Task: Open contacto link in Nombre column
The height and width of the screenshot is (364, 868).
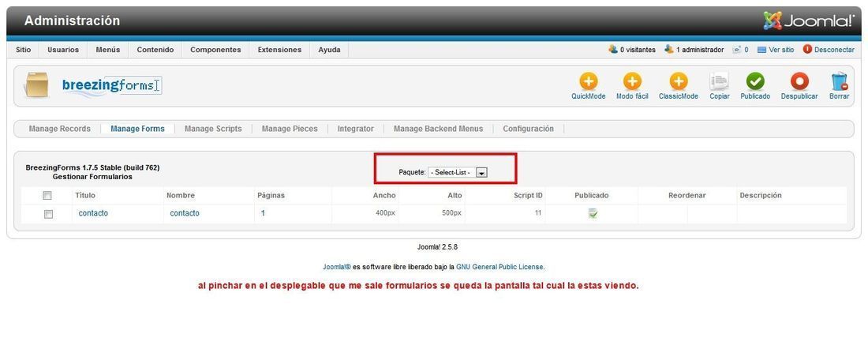Action: [185, 213]
